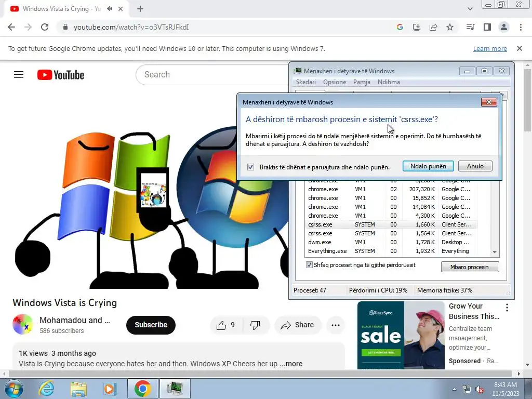Select the highlighted csrss.exe 1,660 K row
The height and width of the screenshot is (399, 532).
click(391, 224)
